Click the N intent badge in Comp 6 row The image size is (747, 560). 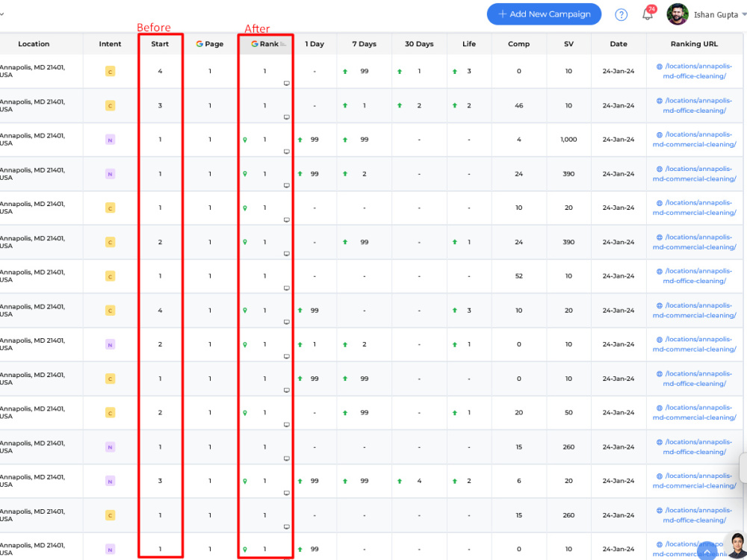pos(110,481)
